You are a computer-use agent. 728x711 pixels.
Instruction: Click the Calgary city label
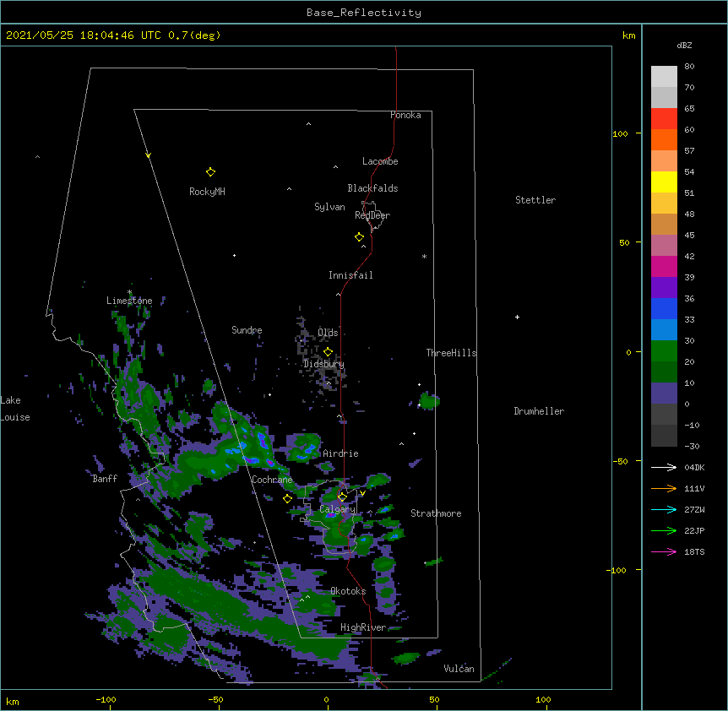point(337,509)
